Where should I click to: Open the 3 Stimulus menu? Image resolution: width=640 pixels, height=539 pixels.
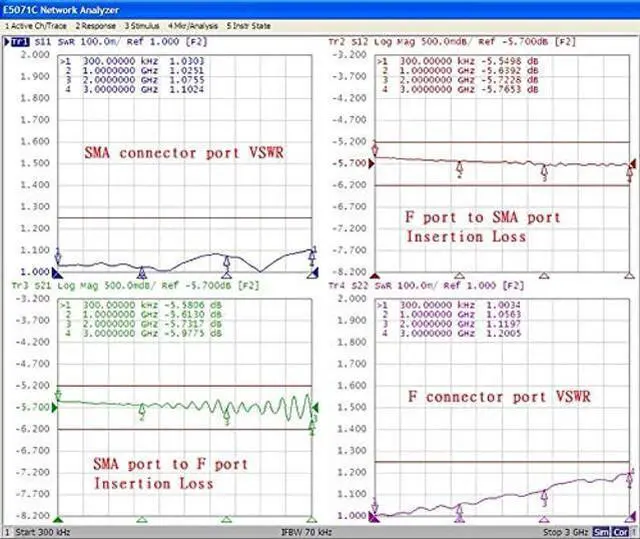coord(142,26)
